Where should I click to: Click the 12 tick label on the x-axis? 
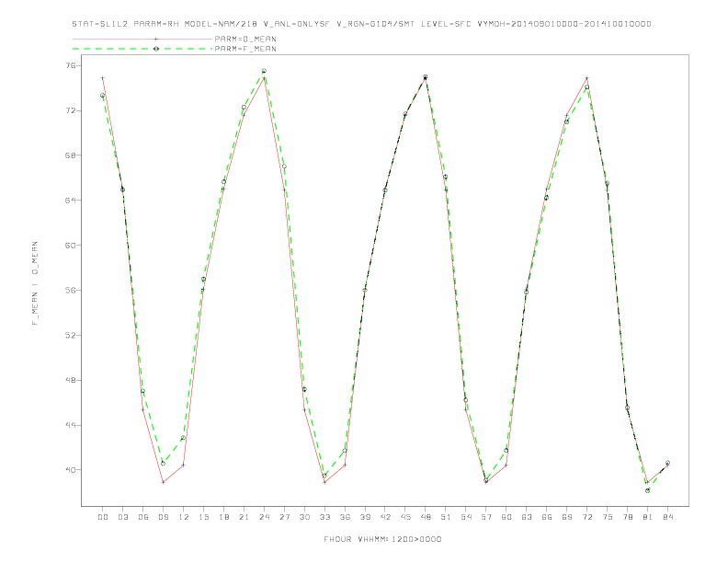184,517
